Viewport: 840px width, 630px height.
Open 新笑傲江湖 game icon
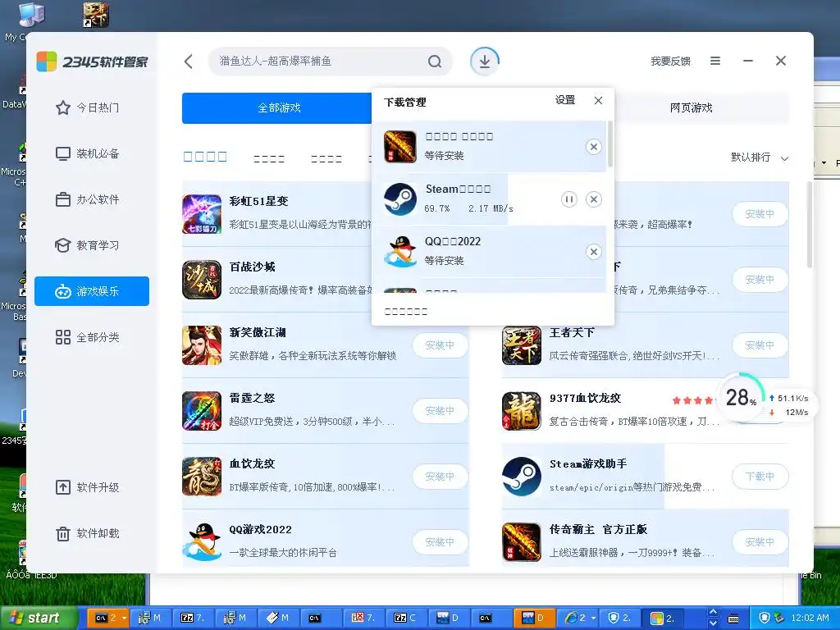pos(202,345)
